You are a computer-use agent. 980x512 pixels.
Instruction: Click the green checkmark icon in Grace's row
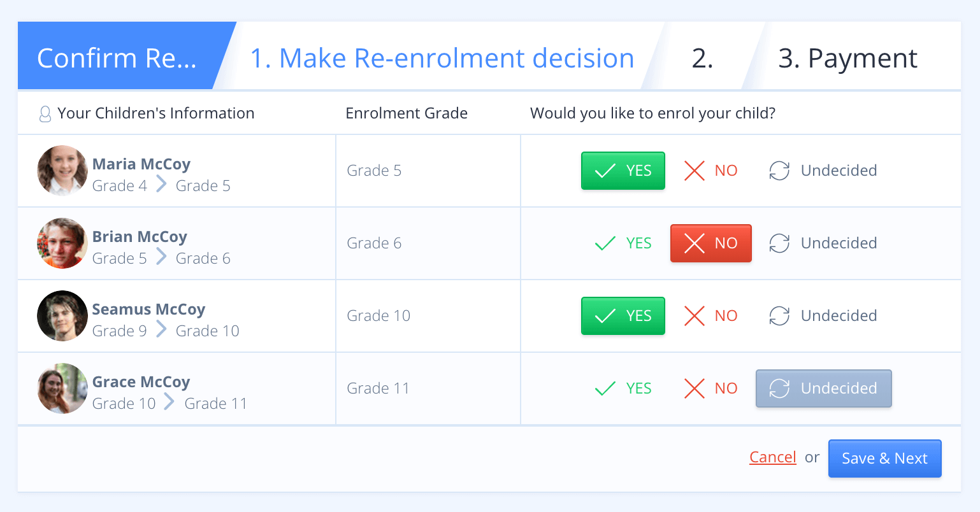(x=605, y=388)
